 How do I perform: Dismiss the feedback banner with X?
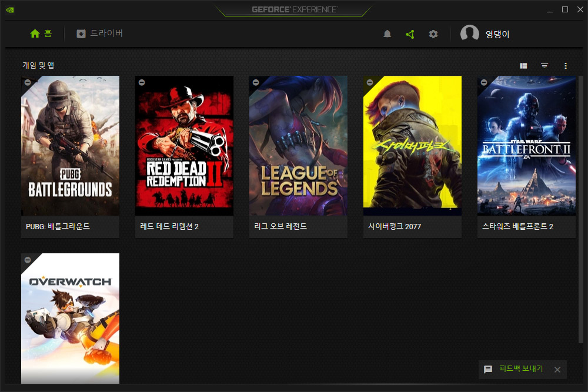[x=557, y=370]
